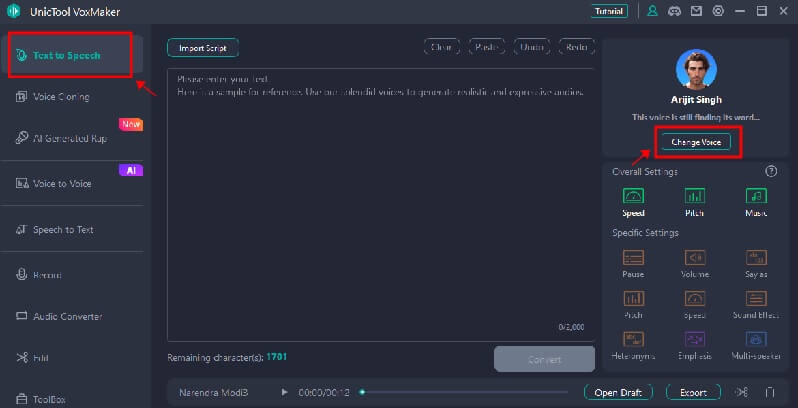
Task: Open the Tutorial
Action: (x=609, y=11)
